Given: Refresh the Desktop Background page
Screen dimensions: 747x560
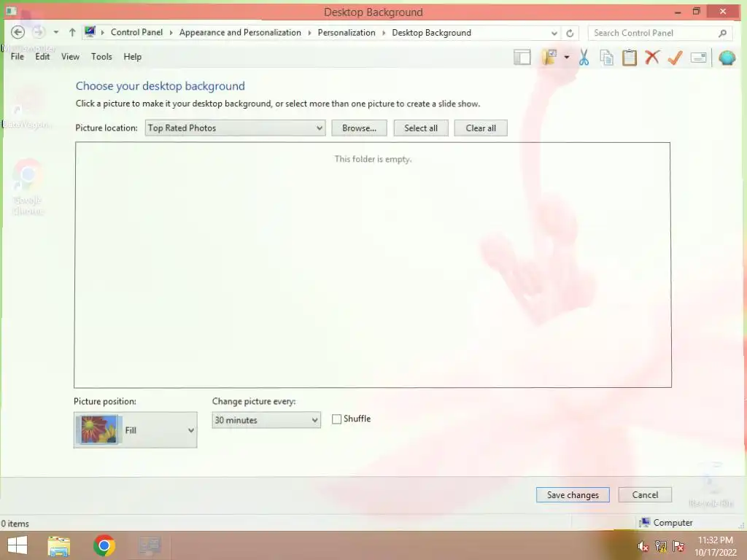Looking at the screenshot, I should [x=570, y=33].
